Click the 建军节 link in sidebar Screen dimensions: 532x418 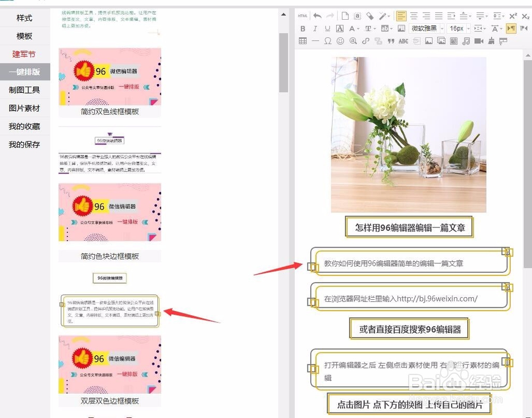pos(24,54)
